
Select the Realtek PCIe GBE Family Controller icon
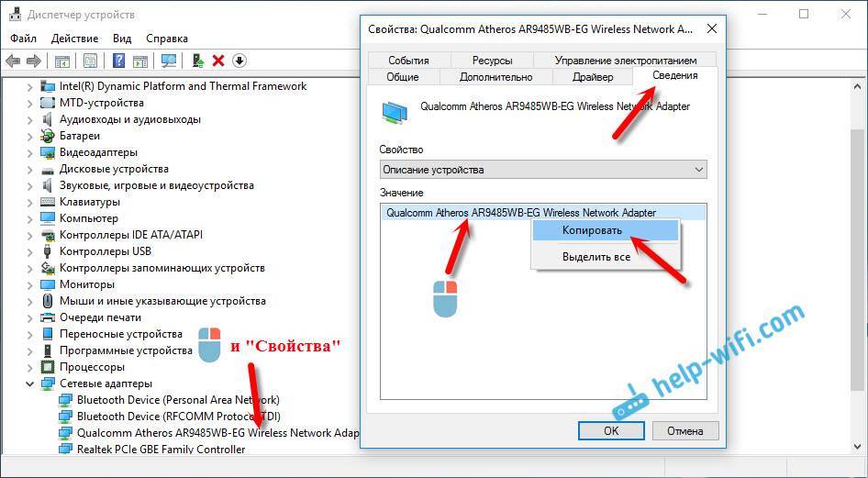coord(65,450)
